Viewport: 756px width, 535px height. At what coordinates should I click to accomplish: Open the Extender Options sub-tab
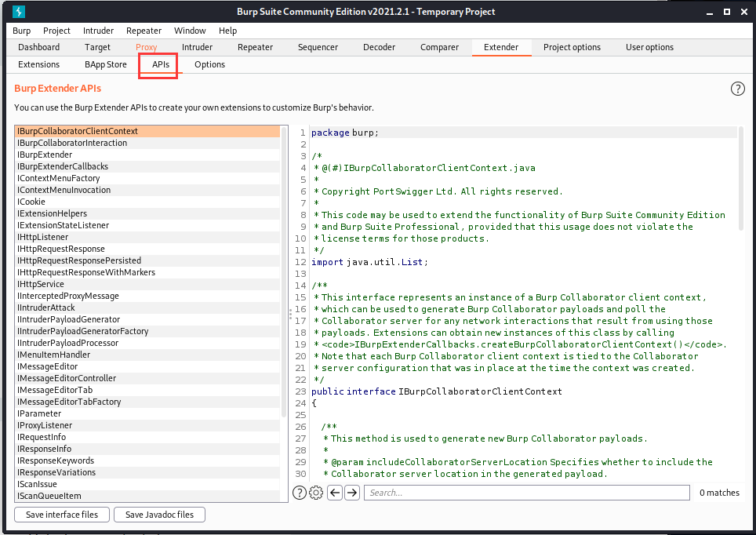[209, 64]
